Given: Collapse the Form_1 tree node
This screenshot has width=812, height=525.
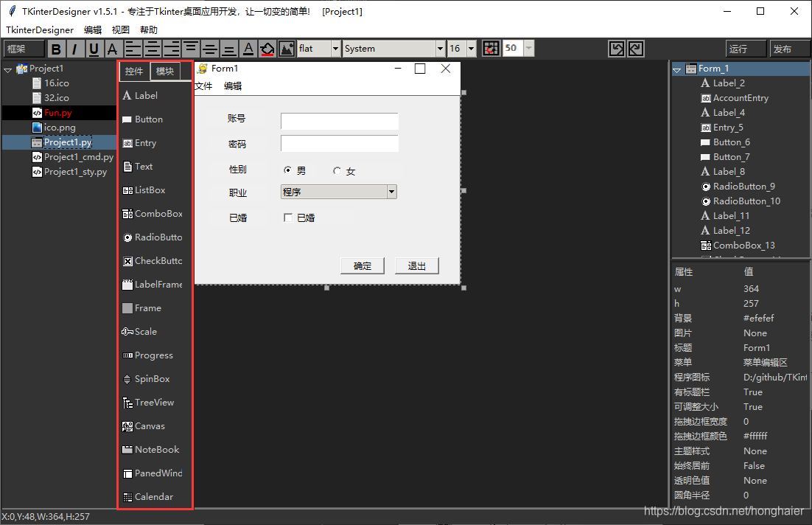Looking at the screenshot, I should pyautogui.click(x=677, y=69).
